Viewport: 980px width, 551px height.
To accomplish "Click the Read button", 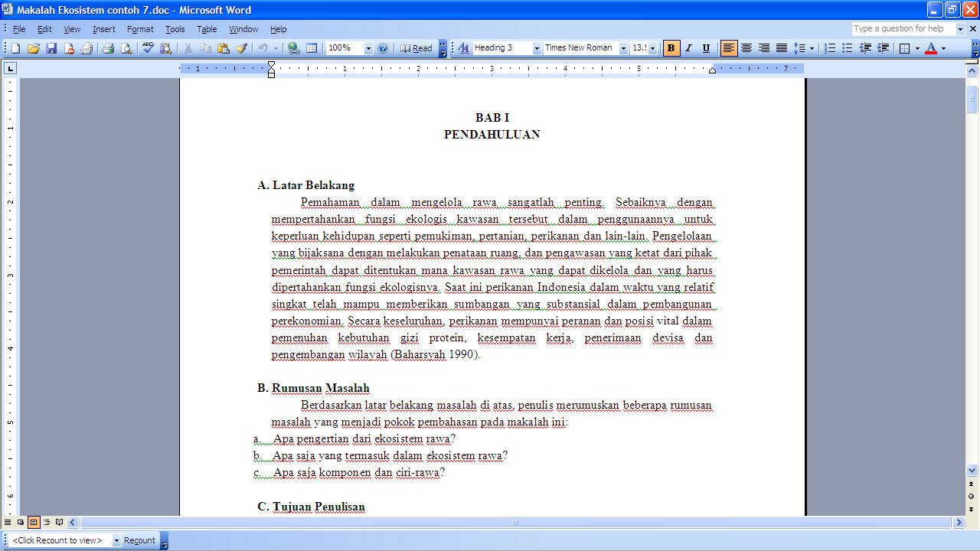I will click(416, 48).
